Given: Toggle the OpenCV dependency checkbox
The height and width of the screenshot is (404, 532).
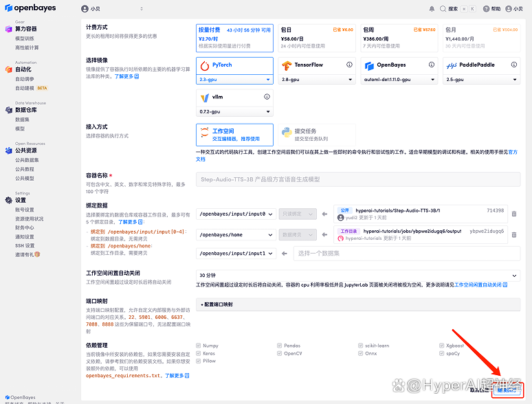Looking at the screenshot, I should coord(279,353).
